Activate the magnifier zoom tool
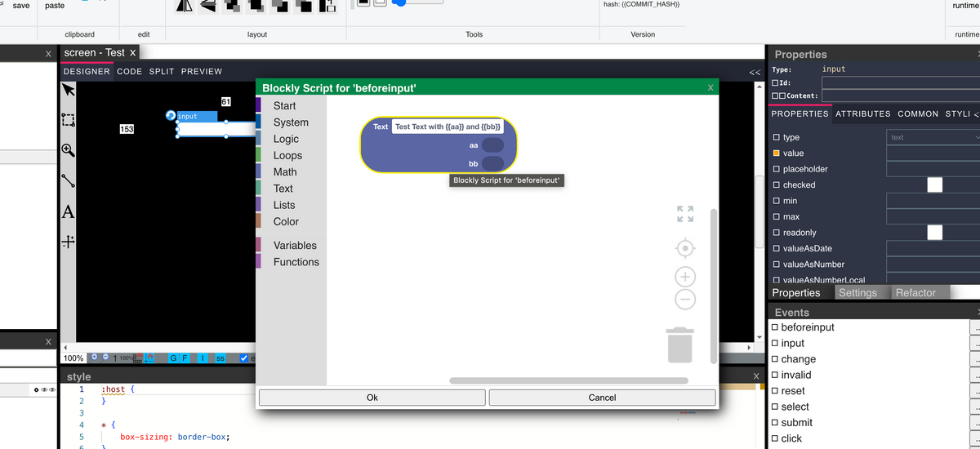 pyautogui.click(x=69, y=150)
